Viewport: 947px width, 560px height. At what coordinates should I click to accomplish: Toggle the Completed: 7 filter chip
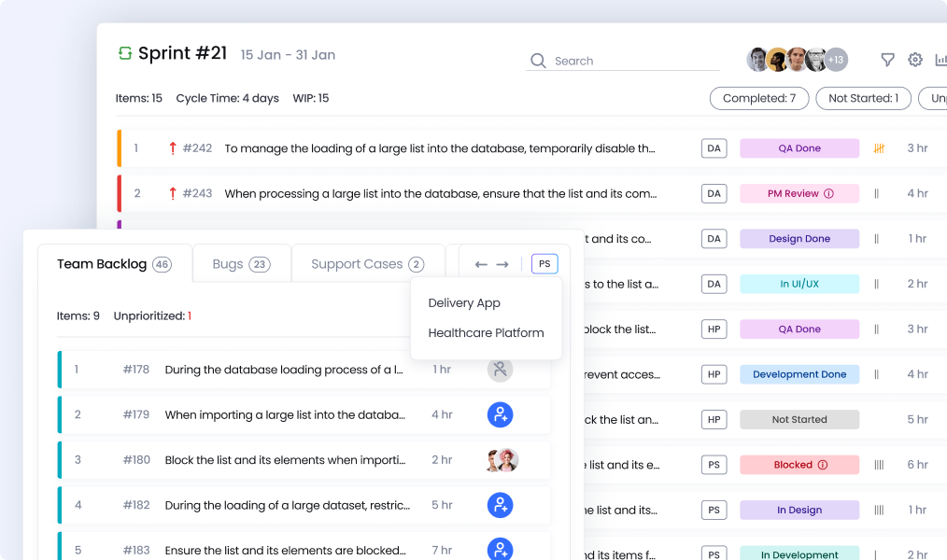[x=758, y=98]
